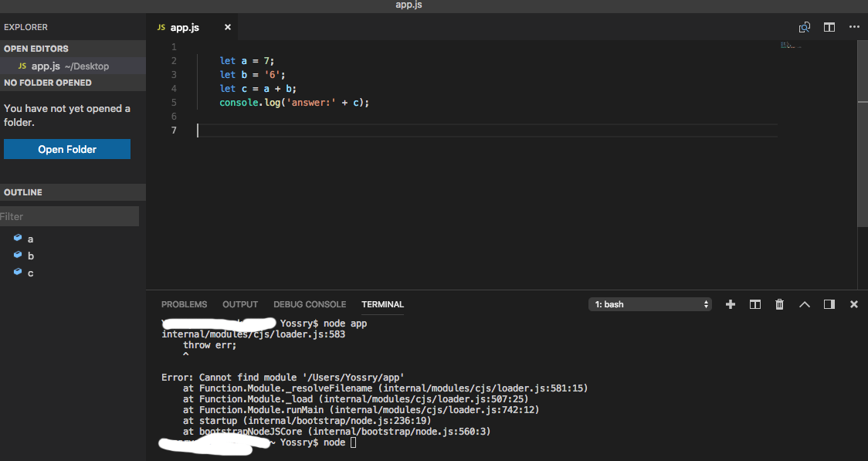868x461 pixels.
Task: Click the JS icon beside app.js in Open Editors
Action: tap(22, 66)
